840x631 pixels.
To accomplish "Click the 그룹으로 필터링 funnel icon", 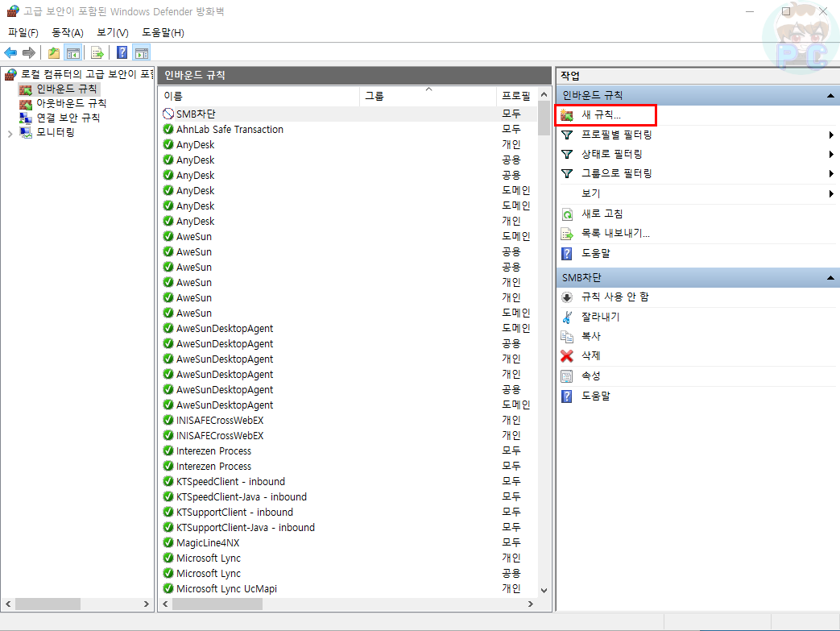I will pyautogui.click(x=567, y=174).
